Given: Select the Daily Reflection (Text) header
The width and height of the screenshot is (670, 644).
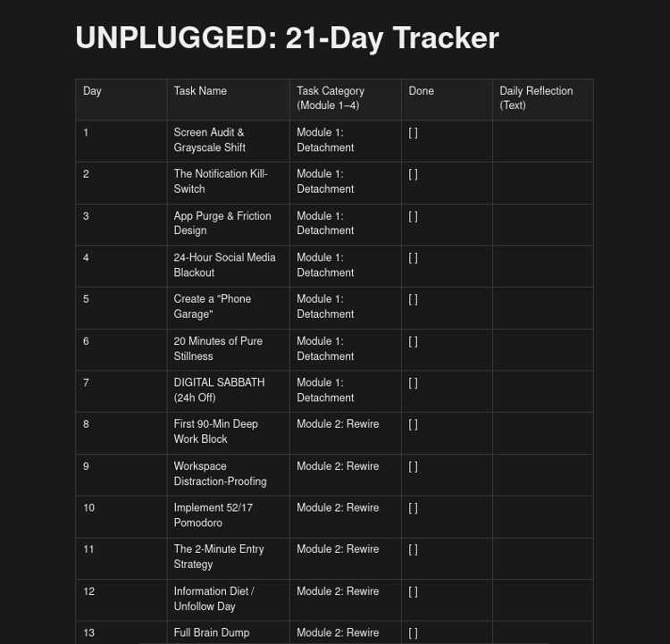Looking at the screenshot, I should (x=542, y=99).
